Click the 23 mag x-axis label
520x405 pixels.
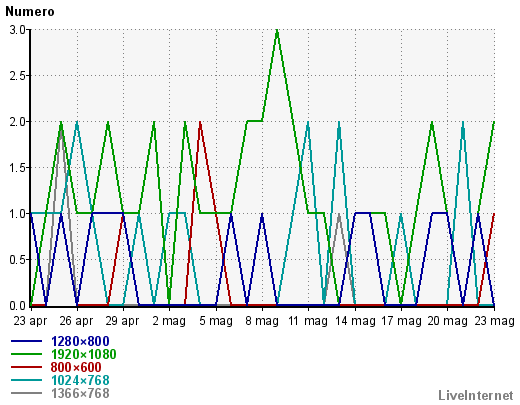(x=494, y=321)
